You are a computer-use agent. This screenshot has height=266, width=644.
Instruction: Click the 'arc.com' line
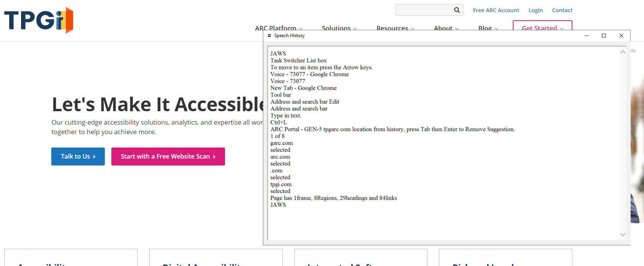[x=280, y=157]
